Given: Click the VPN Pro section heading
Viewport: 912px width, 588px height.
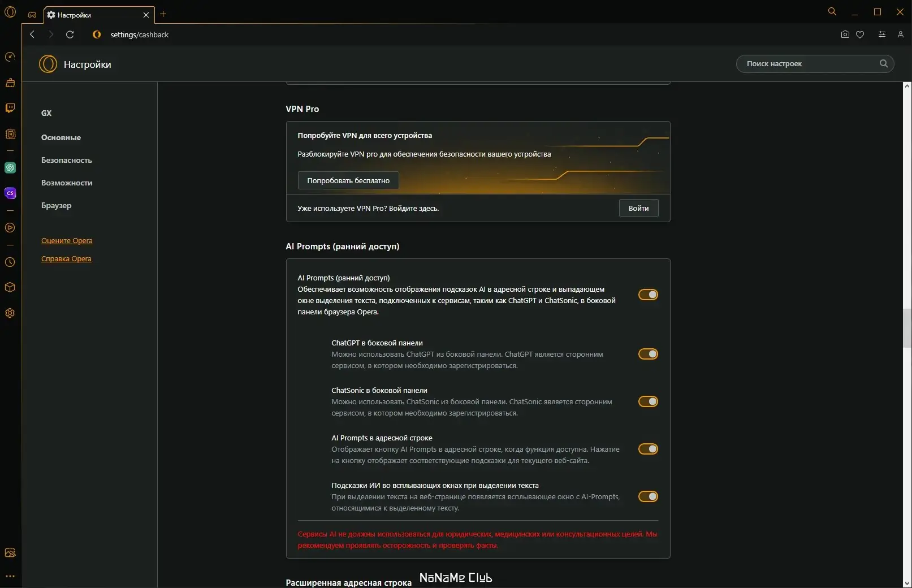Looking at the screenshot, I should [x=302, y=109].
